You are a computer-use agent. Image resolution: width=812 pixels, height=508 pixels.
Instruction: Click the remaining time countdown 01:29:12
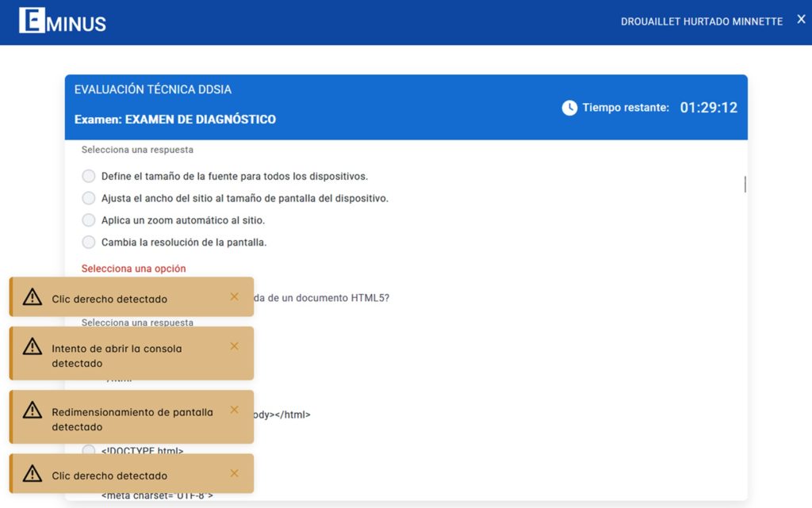click(x=708, y=108)
